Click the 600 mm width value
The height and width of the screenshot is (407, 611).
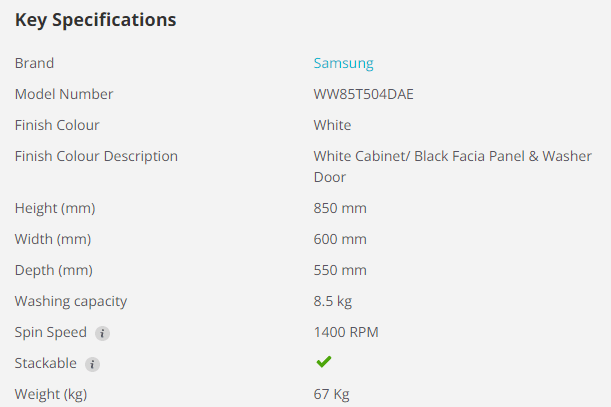(340, 239)
